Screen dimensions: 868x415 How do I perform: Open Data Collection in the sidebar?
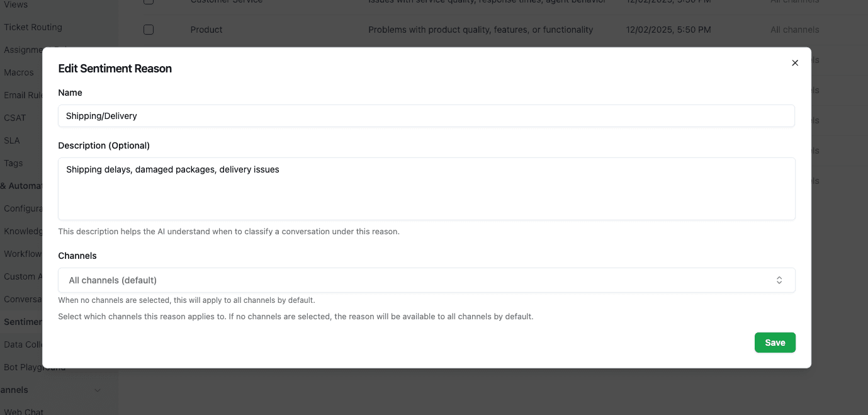coord(23,344)
